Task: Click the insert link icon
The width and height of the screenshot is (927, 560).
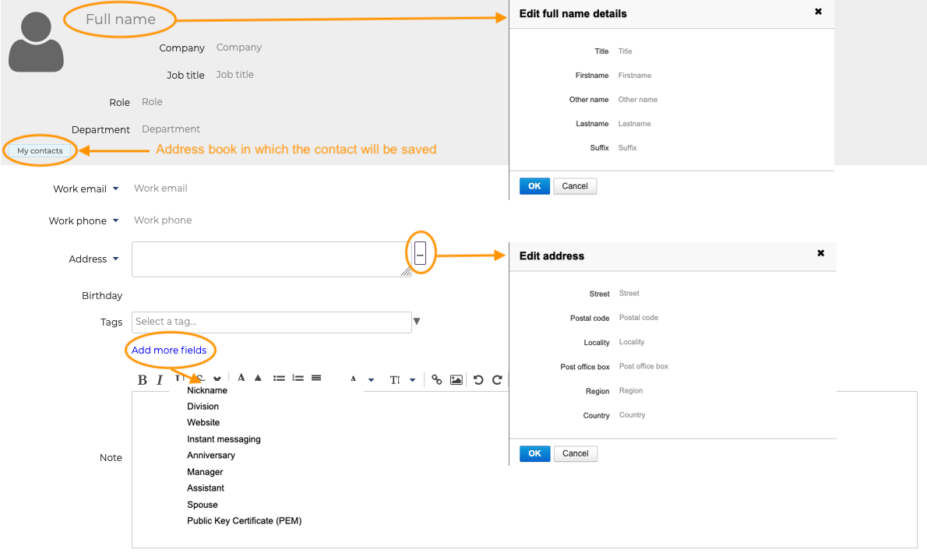Action: click(x=437, y=380)
